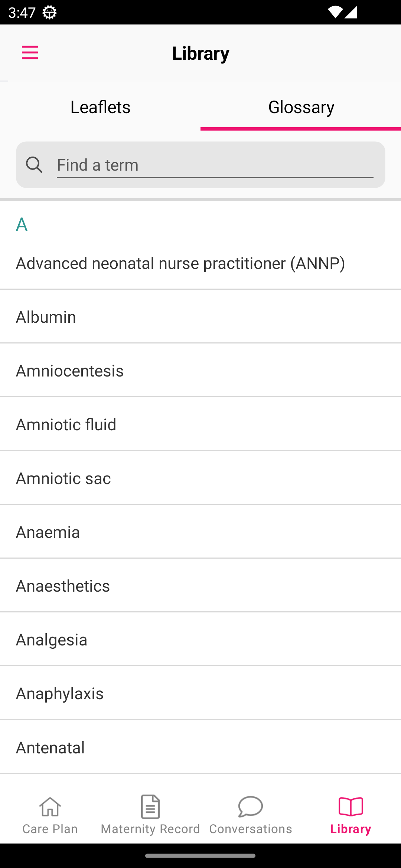
Task: Go to Care Plan home icon
Action: tap(50, 806)
